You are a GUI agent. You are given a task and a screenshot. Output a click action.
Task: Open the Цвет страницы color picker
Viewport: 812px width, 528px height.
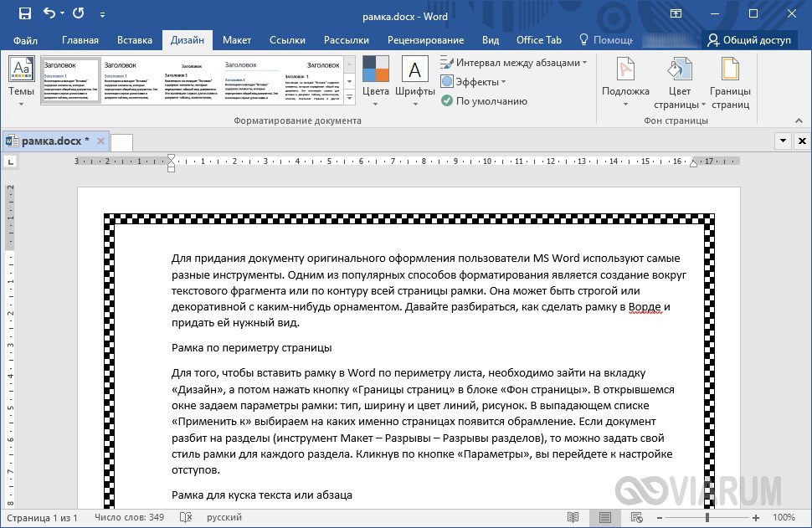coord(680,83)
